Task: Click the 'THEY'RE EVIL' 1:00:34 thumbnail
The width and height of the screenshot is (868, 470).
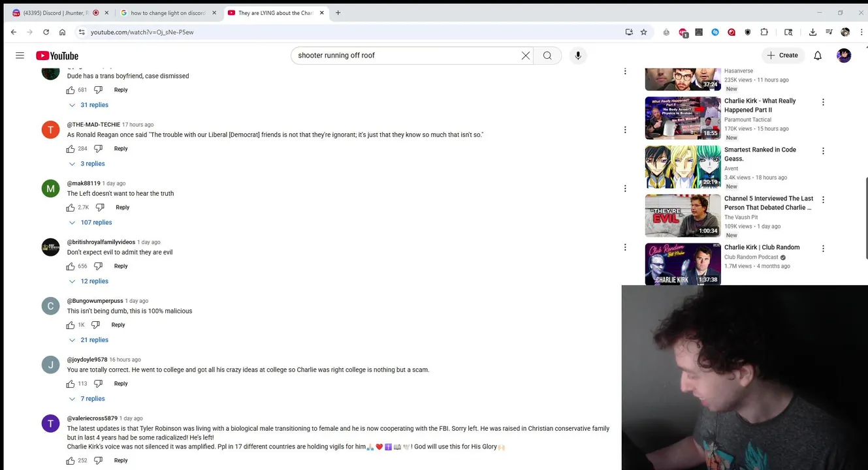Action: 683,216
